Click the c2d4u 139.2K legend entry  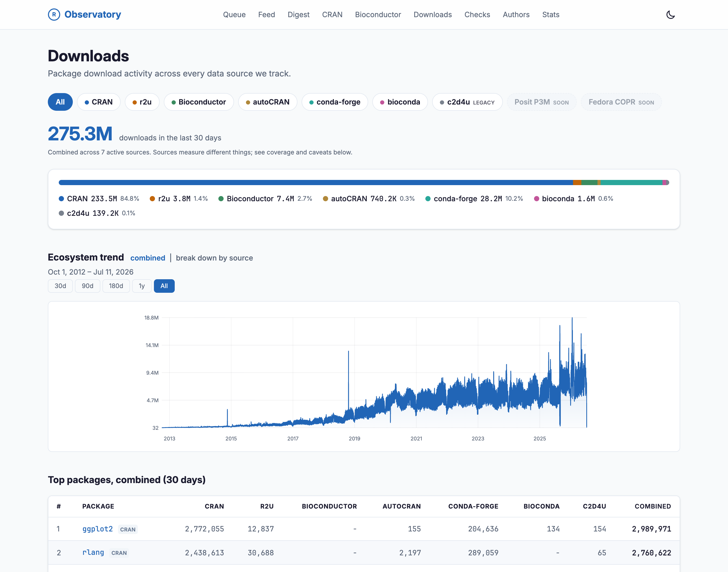pyautogui.click(x=97, y=213)
